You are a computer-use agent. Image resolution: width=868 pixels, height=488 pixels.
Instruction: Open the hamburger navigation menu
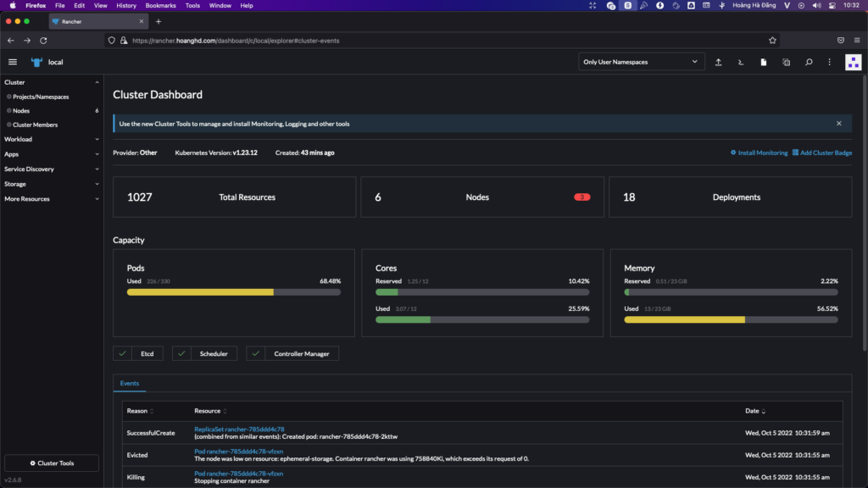13,62
